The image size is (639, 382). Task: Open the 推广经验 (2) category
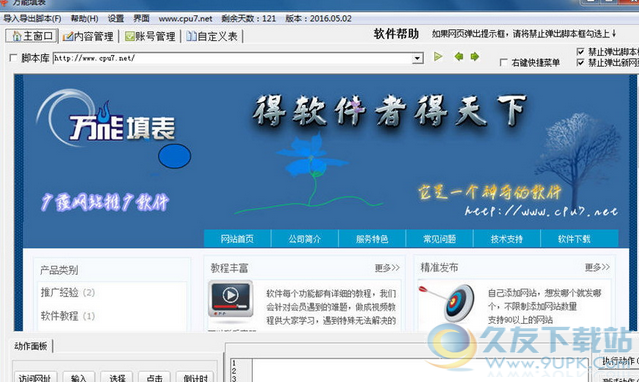[x=68, y=292]
